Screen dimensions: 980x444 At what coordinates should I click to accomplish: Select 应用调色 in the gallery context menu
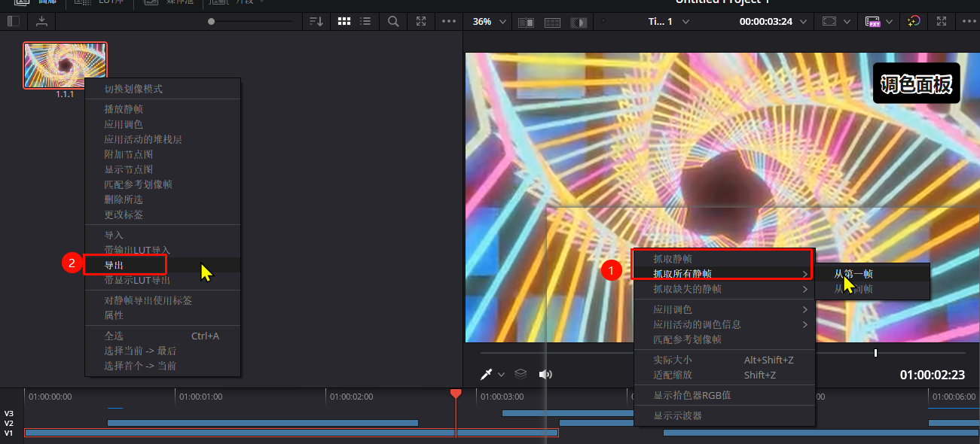click(124, 124)
